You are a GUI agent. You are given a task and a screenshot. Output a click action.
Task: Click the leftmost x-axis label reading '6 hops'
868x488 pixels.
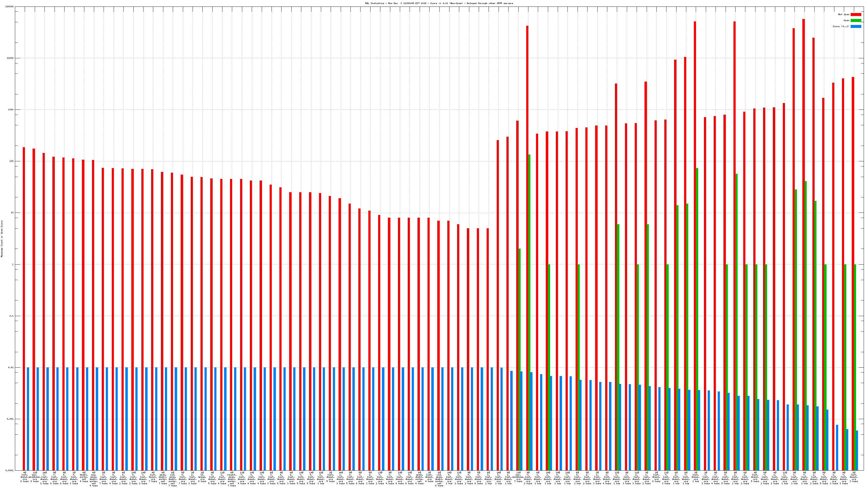[x=25, y=481]
